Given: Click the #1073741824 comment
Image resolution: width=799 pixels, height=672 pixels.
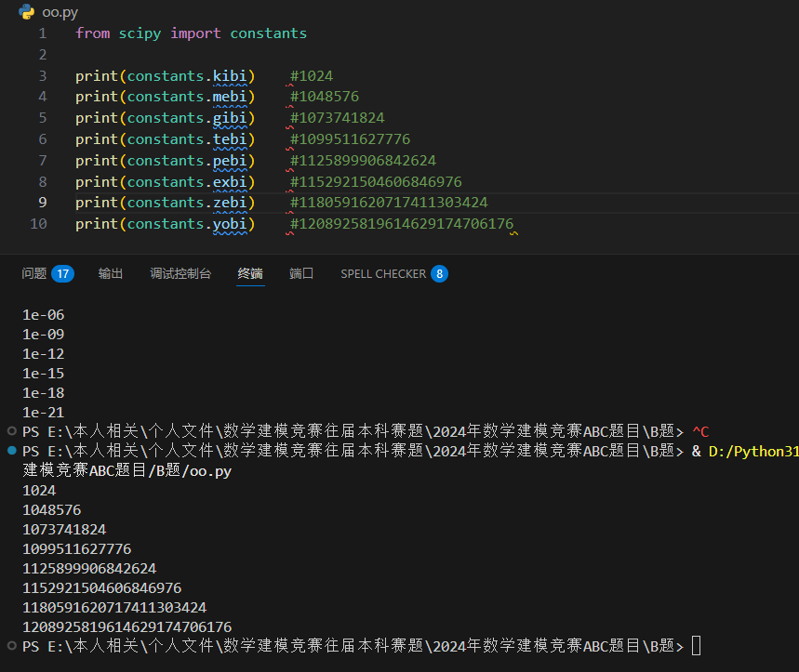Looking at the screenshot, I should (338, 118).
